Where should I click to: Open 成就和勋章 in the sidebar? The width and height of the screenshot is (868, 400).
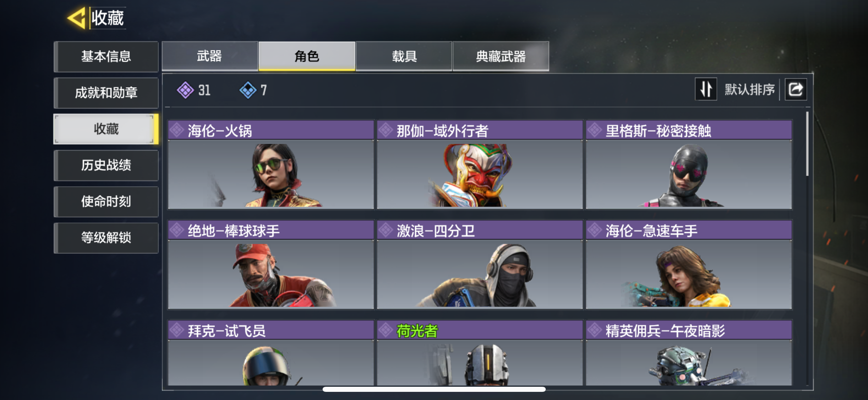tap(106, 93)
